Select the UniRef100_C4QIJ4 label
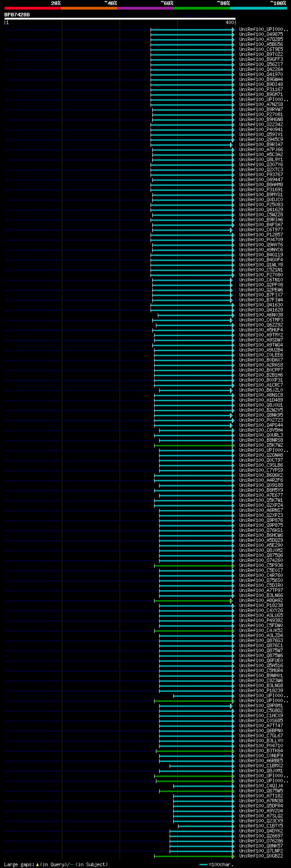The height and width of the screenshot is (868, 291). tap(261, 786)
